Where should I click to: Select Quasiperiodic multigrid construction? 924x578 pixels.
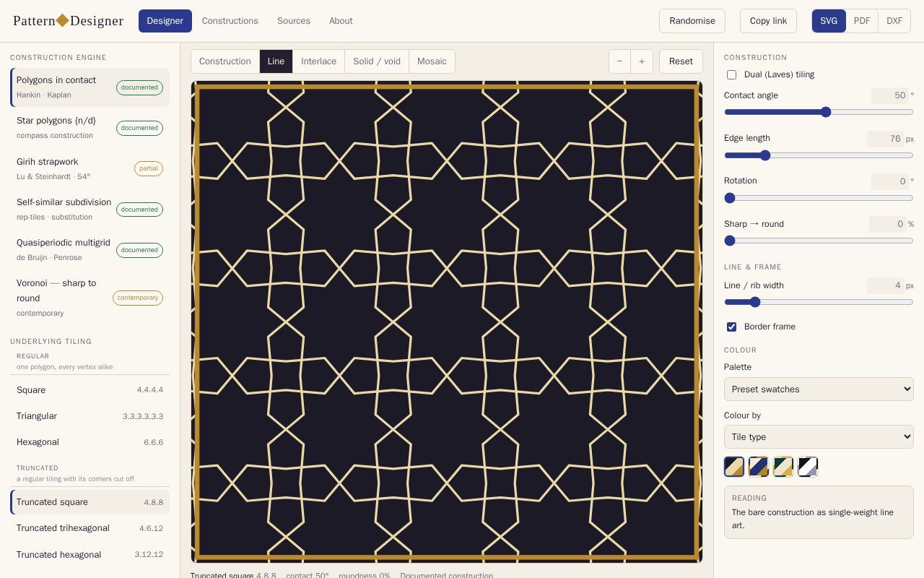click(x=90, y=250)
